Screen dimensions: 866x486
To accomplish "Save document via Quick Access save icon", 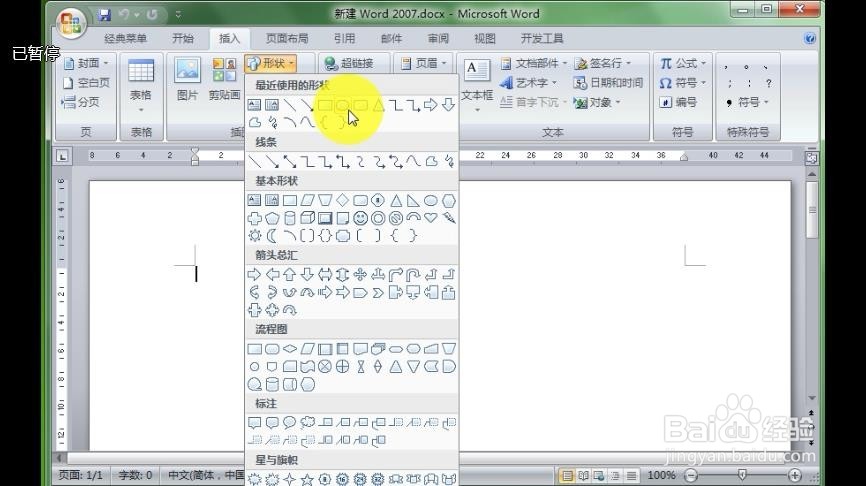I will (104, 15).
